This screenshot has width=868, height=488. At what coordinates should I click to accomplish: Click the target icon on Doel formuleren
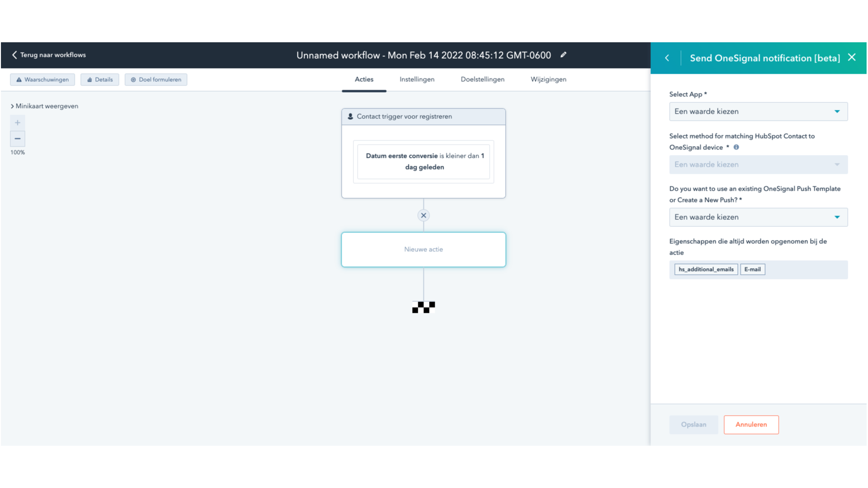point(133,79)
